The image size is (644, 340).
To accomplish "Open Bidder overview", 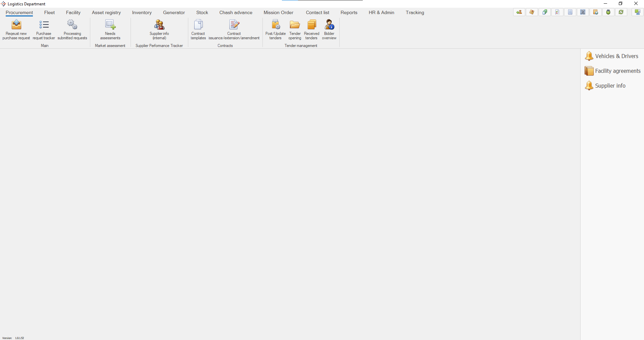I will point(329,25).
